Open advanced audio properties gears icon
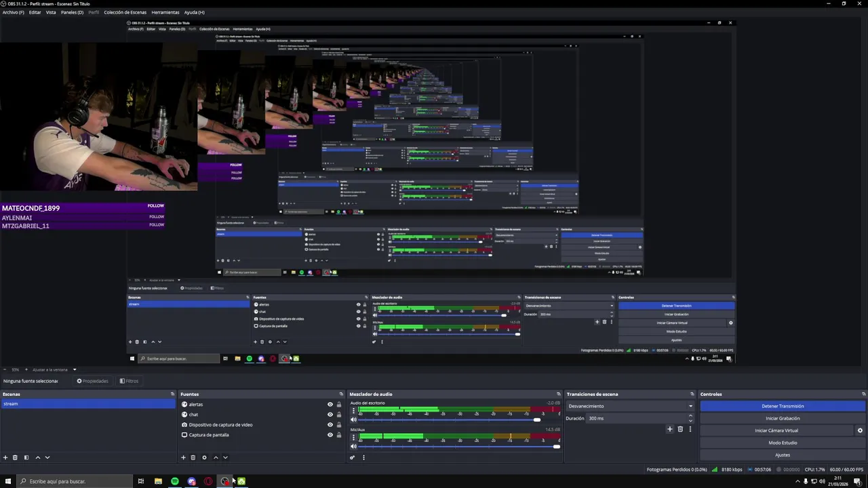The width and height of the screenshot is (868, 488). click(352, 457)
